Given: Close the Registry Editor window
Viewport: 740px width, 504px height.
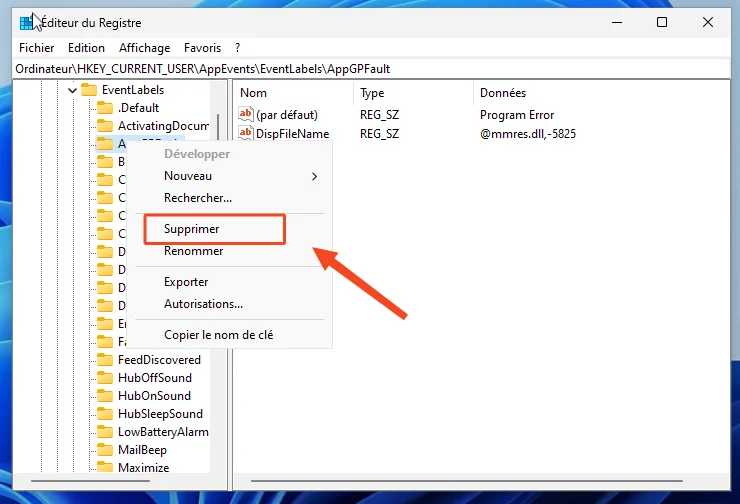Looking at the screenshot, I should pos(707,22).
